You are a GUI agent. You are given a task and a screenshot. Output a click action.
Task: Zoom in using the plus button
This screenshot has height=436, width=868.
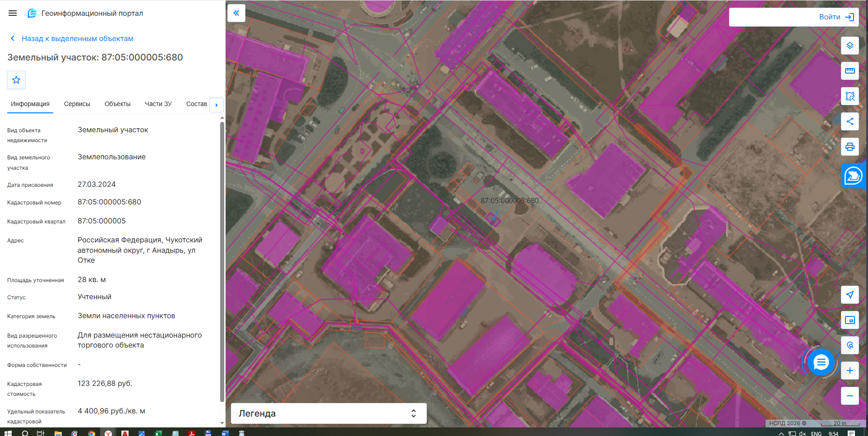[850, 371]
